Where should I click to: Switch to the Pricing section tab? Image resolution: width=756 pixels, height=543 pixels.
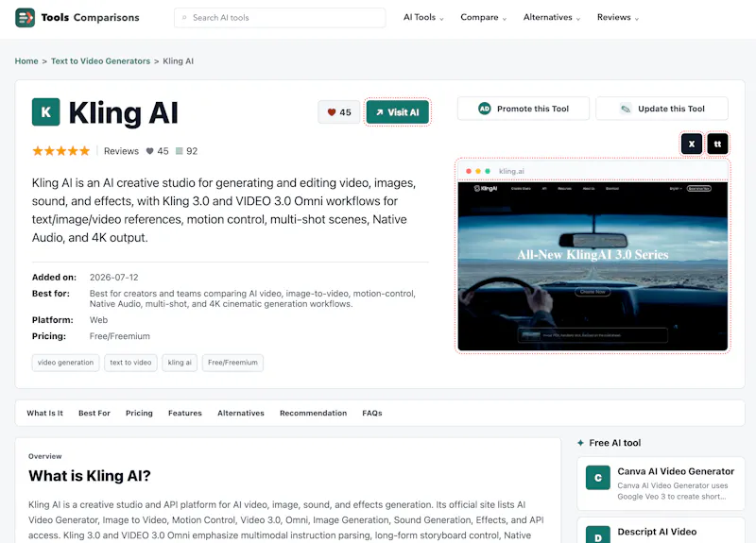(139, 413)
